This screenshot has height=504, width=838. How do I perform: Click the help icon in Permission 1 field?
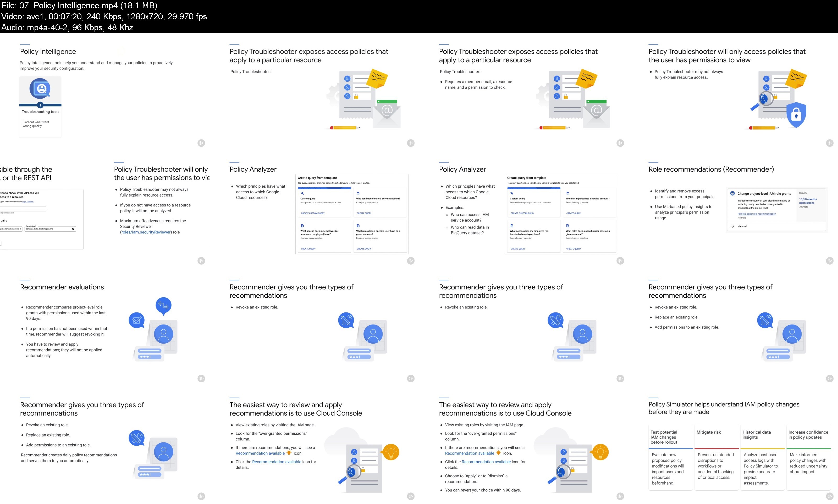coord(73,229)
